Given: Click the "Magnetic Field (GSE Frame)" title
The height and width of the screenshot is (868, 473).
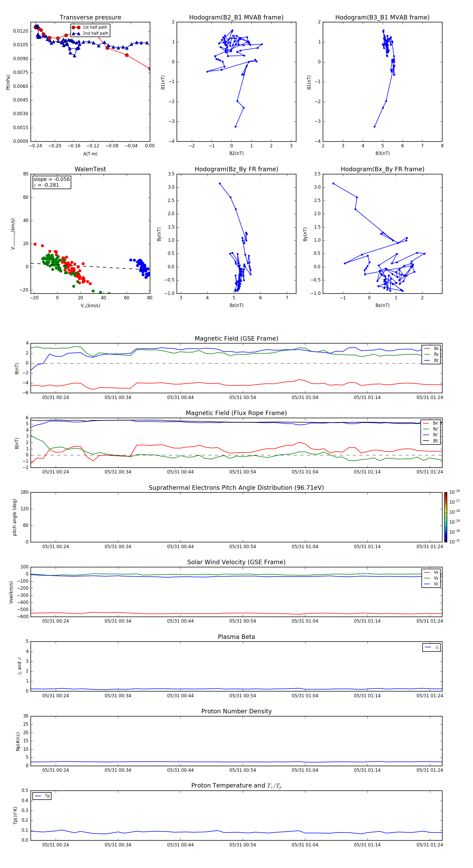Looking at the screenshot, I should (236, 339).
